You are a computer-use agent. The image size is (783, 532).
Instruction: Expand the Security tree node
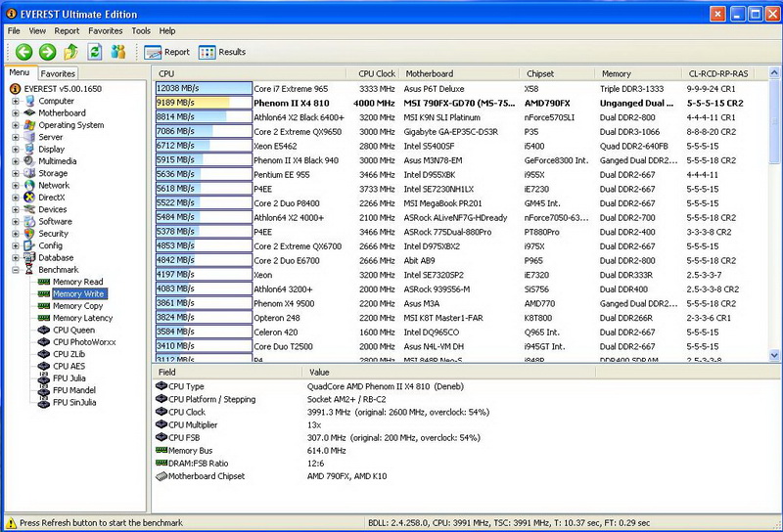point(16,233)
